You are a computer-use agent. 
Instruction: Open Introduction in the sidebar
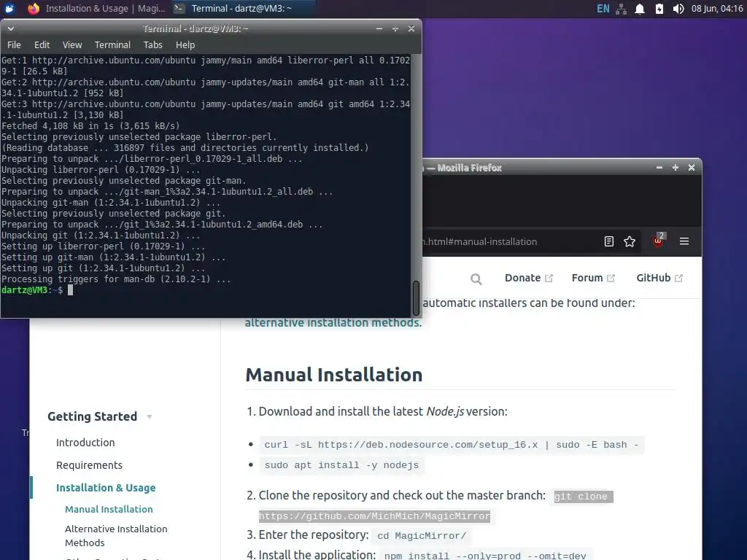[x=85, y=443]
